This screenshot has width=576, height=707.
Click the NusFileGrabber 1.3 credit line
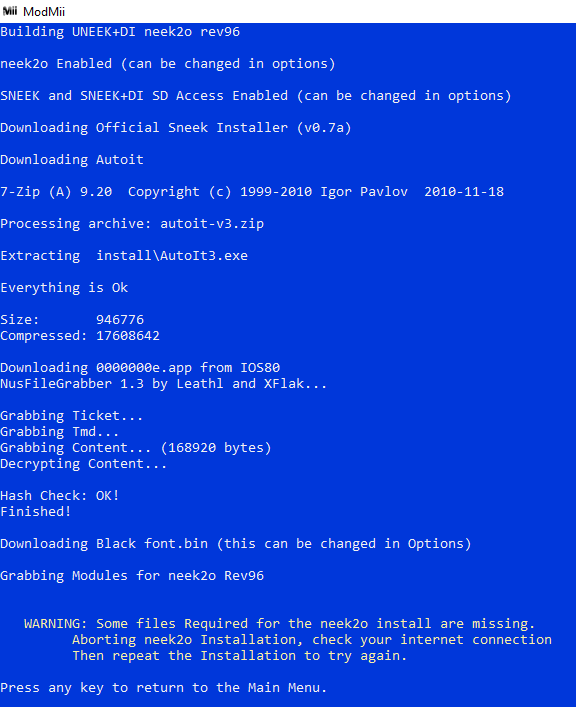163,384
